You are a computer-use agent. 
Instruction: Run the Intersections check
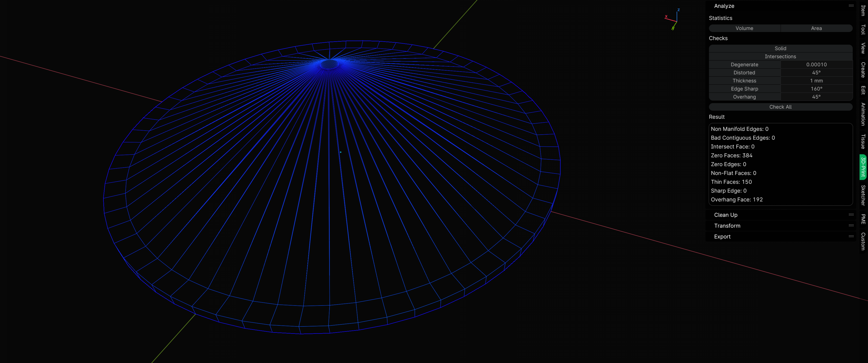(780, 56)
